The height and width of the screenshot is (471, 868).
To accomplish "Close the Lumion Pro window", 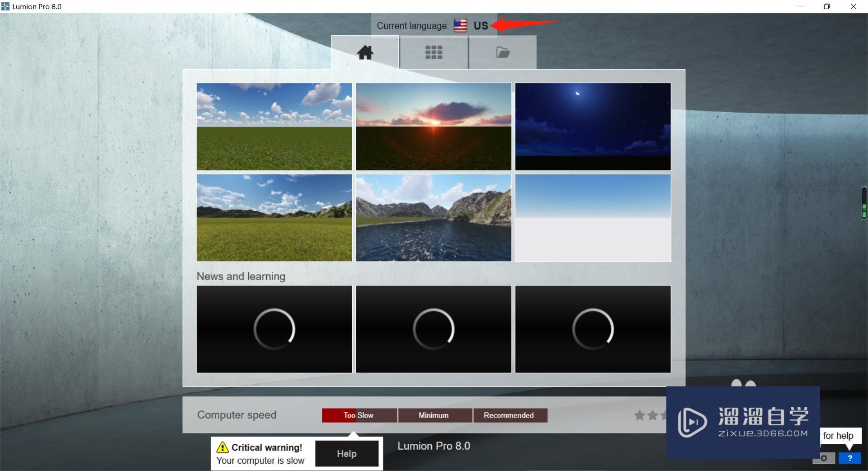I will pyautogui.click(x=854, y=6).
